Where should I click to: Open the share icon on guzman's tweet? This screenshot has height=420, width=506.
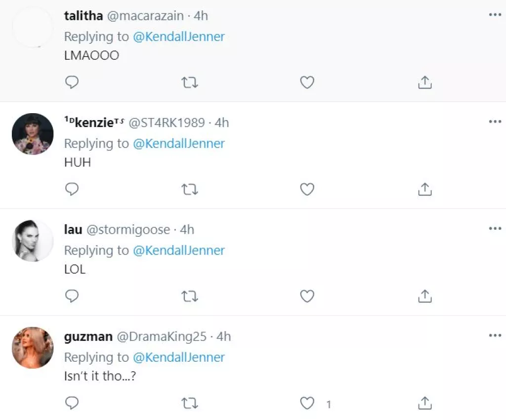click(x=424, y=403)
